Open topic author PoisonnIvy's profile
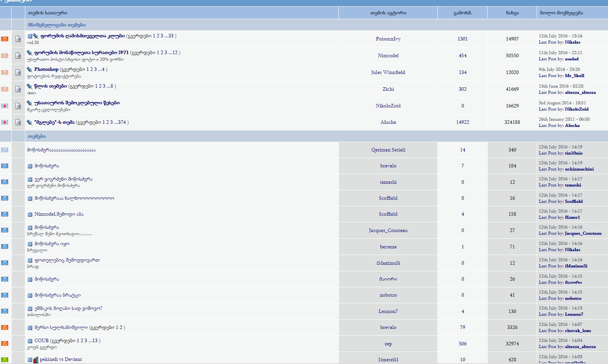608x364 pixels. click(388, 39)
